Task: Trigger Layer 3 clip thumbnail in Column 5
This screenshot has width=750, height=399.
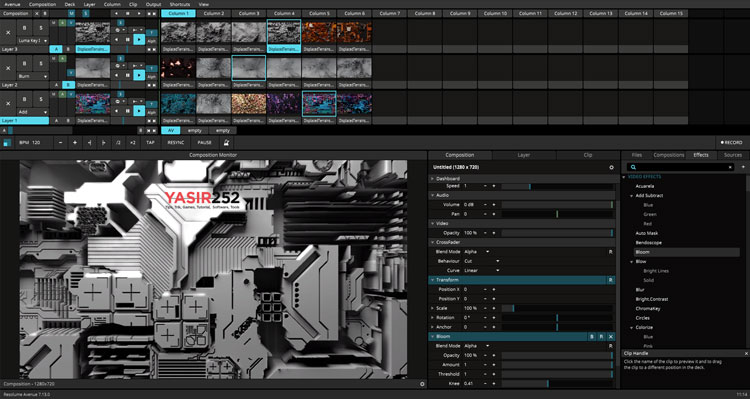Action: [319, 32]
